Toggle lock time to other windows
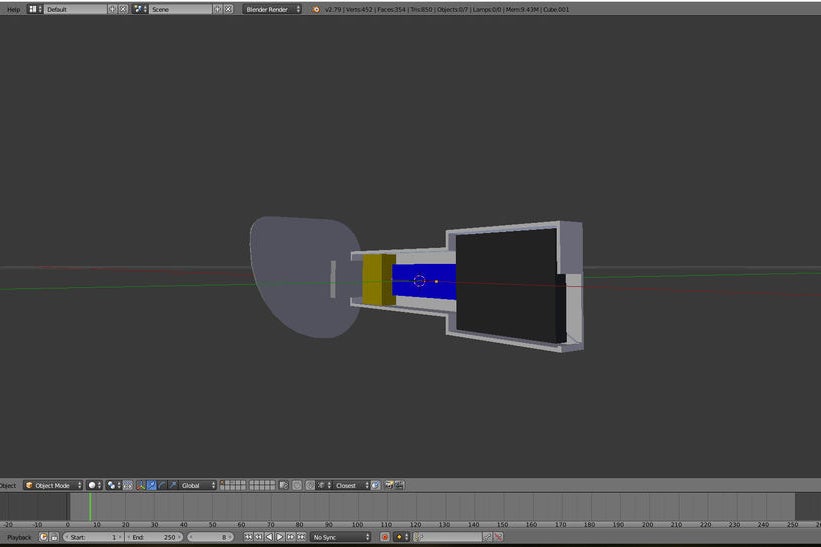 [x=53, y=537]
